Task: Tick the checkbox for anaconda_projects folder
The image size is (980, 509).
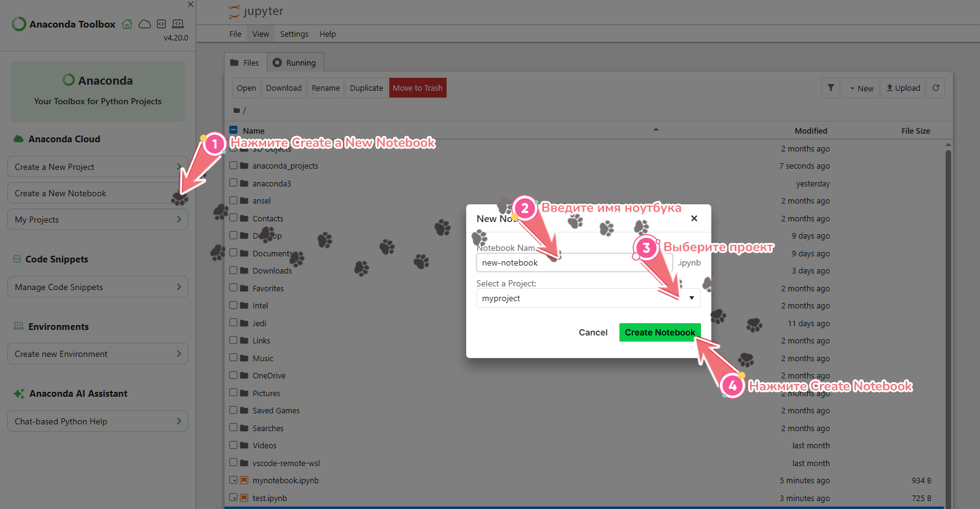Action: (x=234, y=166)
